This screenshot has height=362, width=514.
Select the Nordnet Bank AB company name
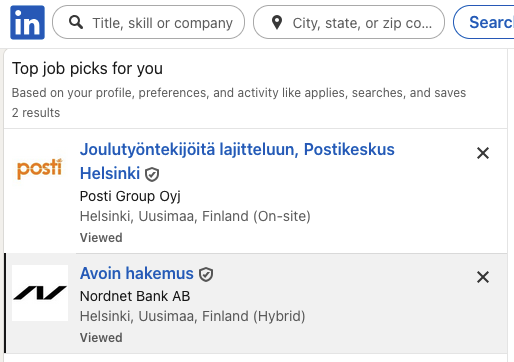(x=135, y=296)
